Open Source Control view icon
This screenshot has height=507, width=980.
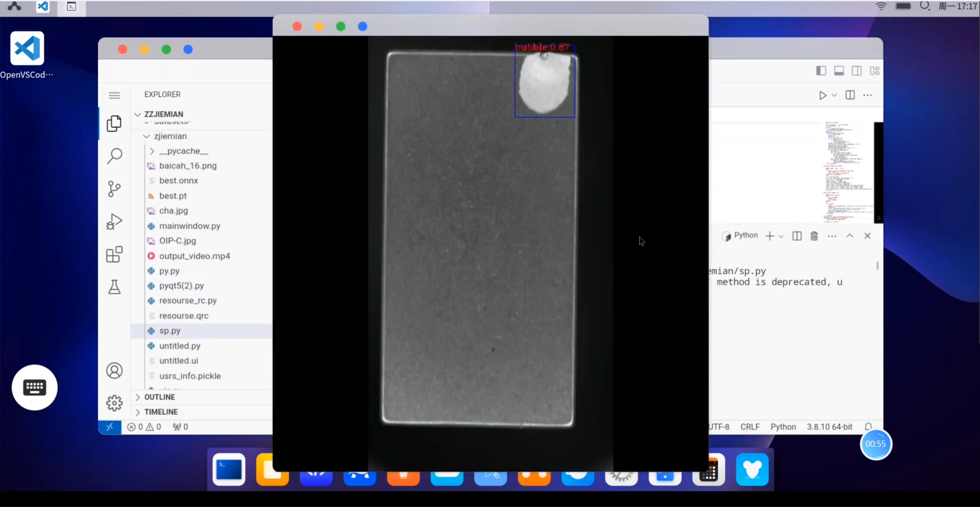[x=114, y=189]
